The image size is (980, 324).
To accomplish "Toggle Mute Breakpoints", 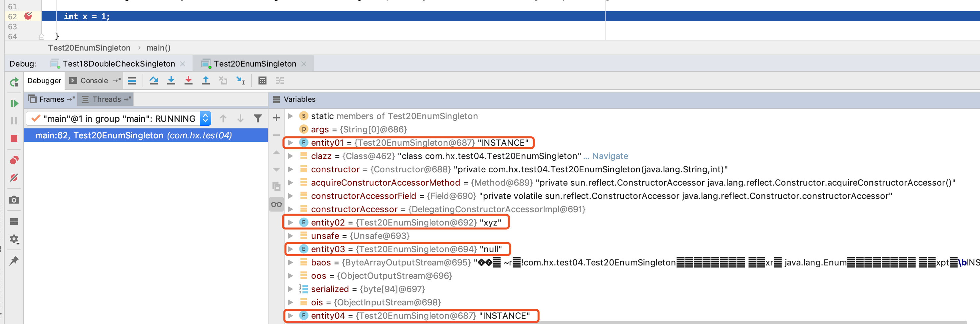I will [14, 178].
